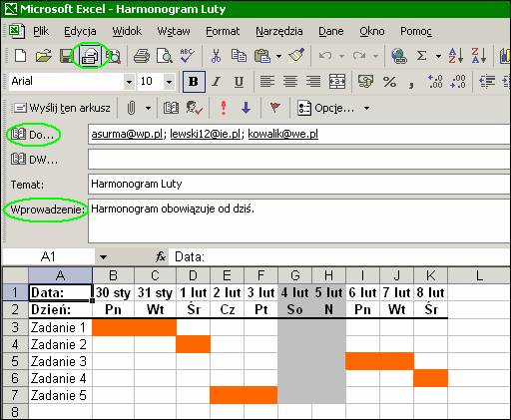Set high importance with the red exclamation icon
Screen dimensions: 511x420
(x=224, y=108)
